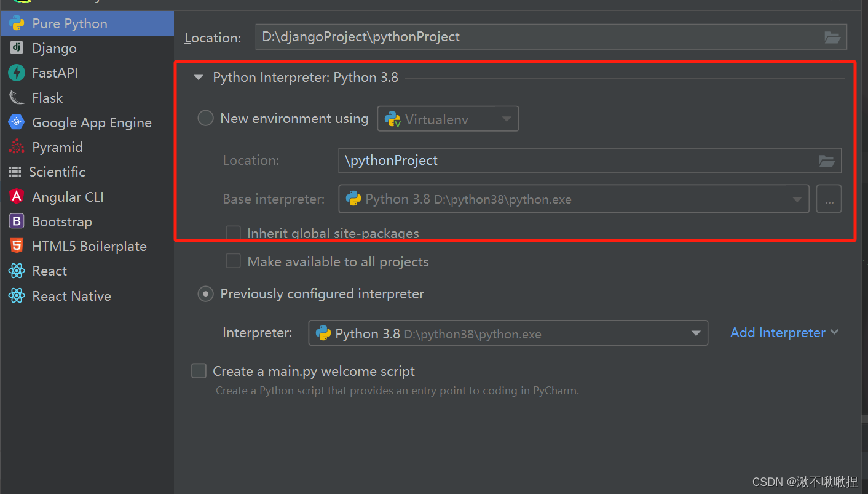The image size is (868, 494).
Task: Click the welcome script description text
Action: point(397,391)
